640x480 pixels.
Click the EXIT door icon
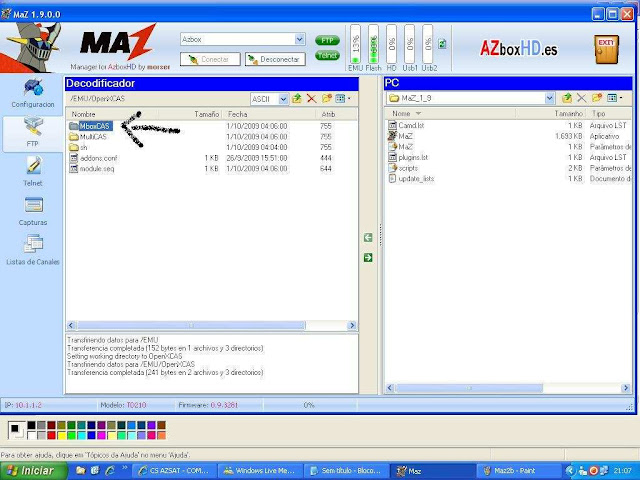[606, 49]
